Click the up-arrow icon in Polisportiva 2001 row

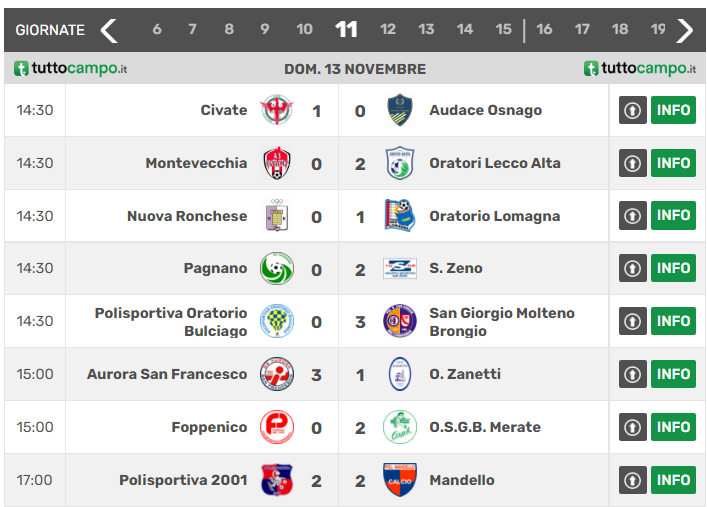(632, 480)
